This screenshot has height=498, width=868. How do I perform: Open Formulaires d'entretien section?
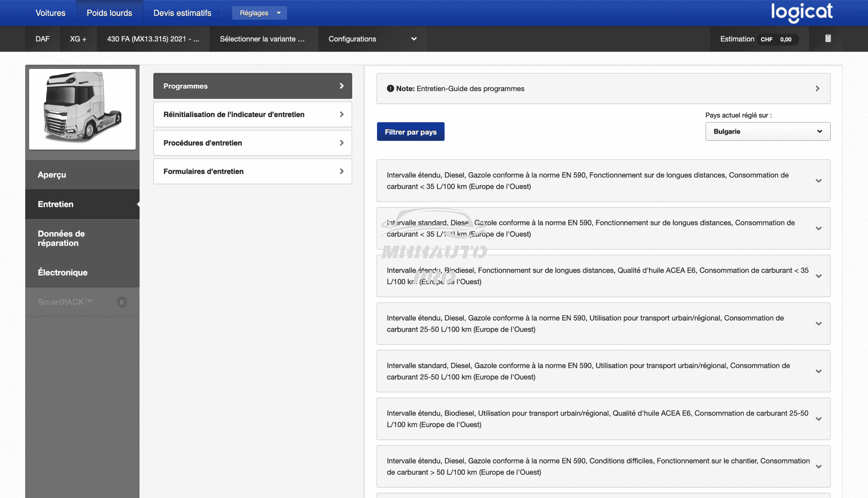point(253,172)
